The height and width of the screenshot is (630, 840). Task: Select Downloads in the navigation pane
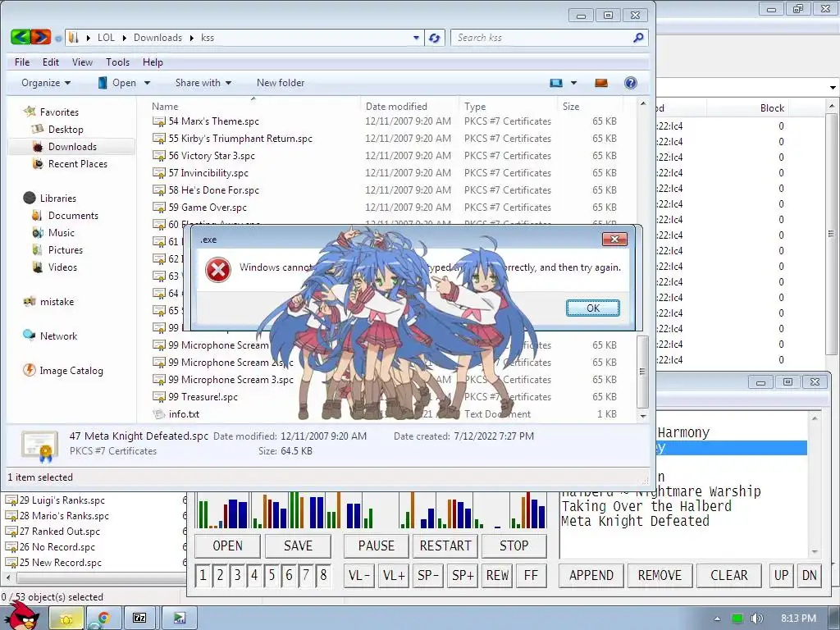click(72, 146)
